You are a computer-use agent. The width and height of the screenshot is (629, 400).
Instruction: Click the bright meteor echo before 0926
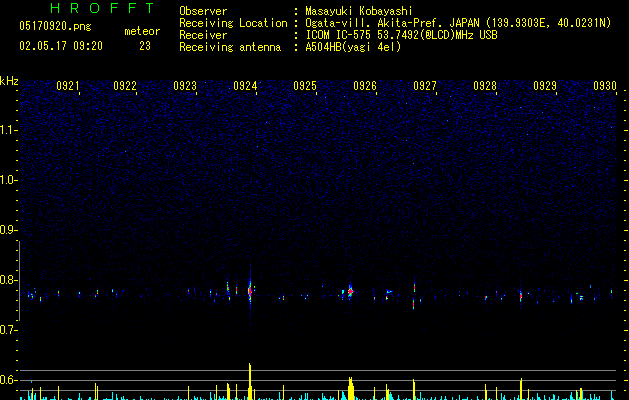[350, 292]
